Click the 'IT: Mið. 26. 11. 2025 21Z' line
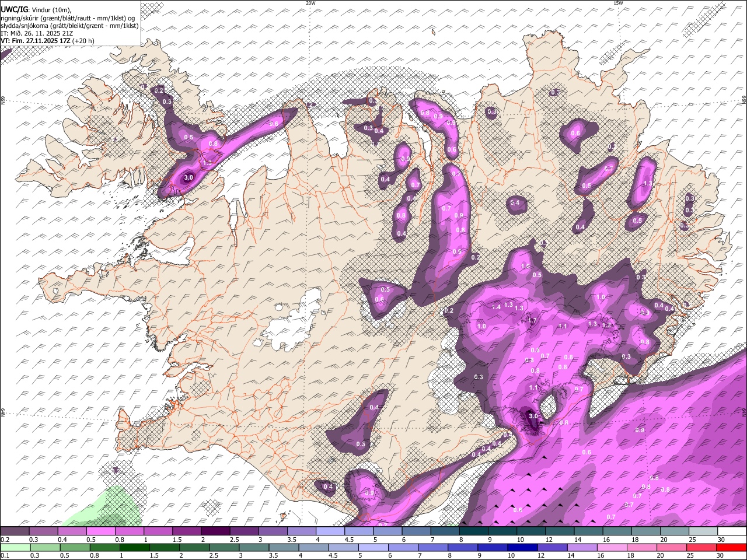Screen dimensions: 747x560 coord(37,33)
